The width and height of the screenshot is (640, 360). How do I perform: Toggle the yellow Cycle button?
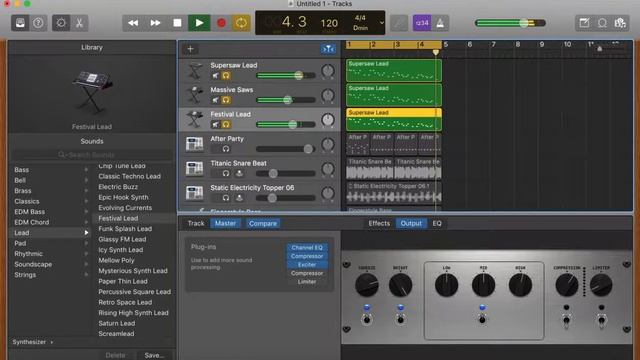(x=241, y=23)
